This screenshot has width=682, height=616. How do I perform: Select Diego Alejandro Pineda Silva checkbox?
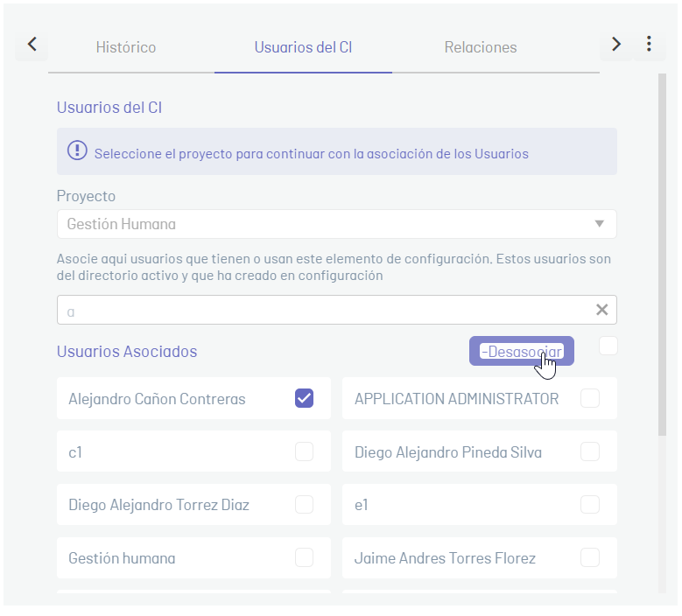tap(590, 451)
